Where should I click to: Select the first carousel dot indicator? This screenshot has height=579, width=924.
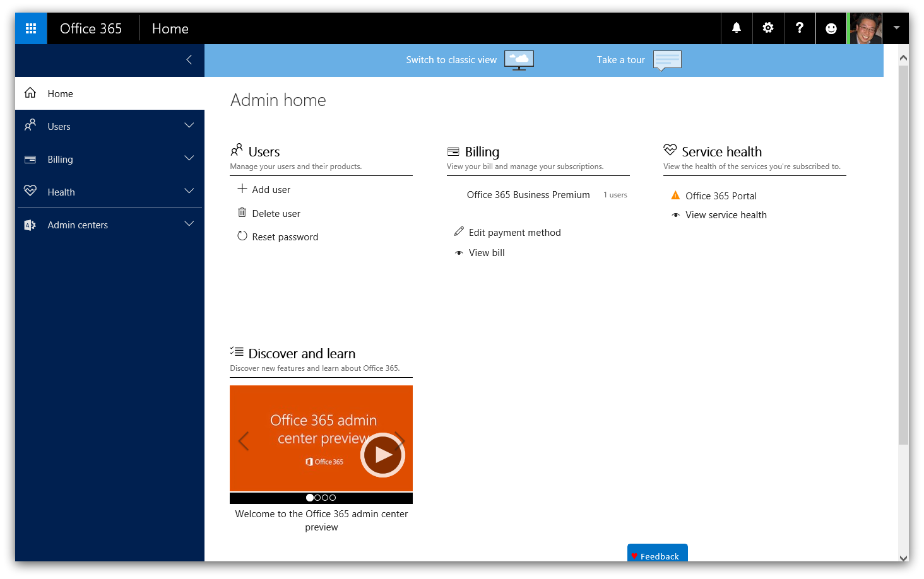[310, 498]
